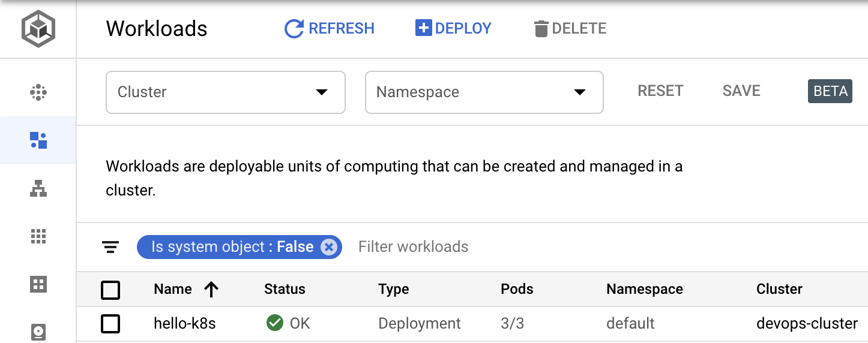Check the select-all workloads checkbox
This screenshot has width=868, height=343.
[x=110, y=290]
